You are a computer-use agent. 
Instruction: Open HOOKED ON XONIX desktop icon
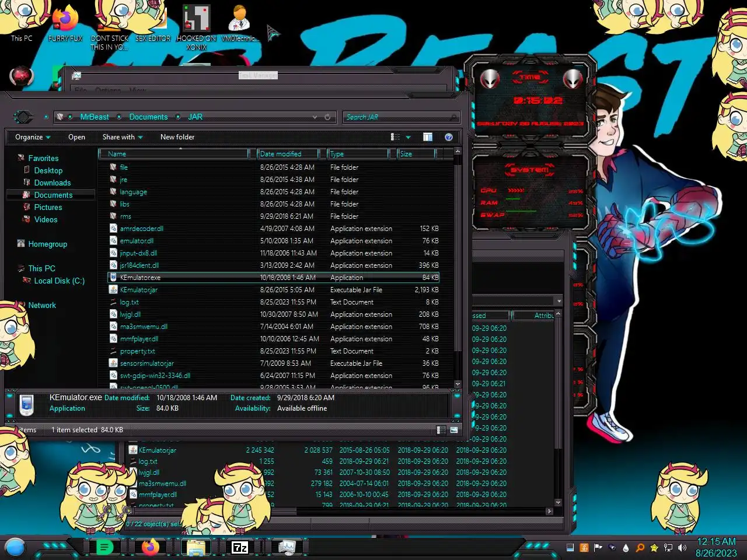[x=197, y=26]
